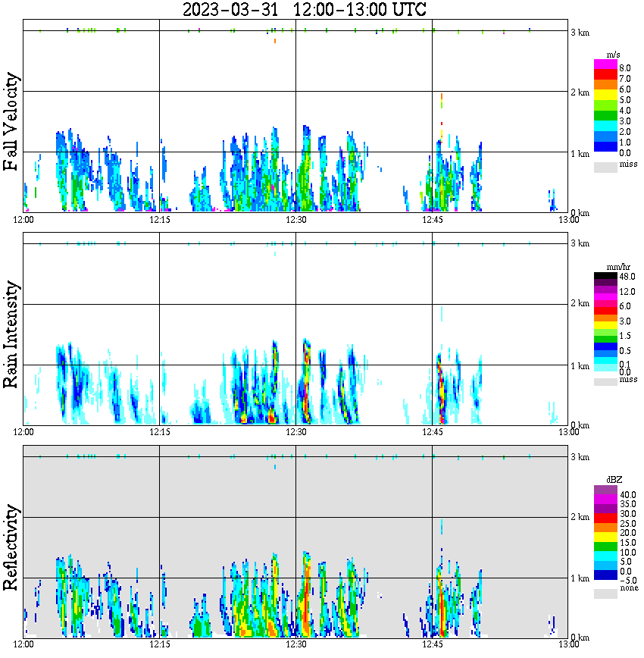This screenshot has height=658, width=644.
Task: Click the 12:45 time label under Rain Intensity
Action: pyautogui.click(x=433, y=432)
